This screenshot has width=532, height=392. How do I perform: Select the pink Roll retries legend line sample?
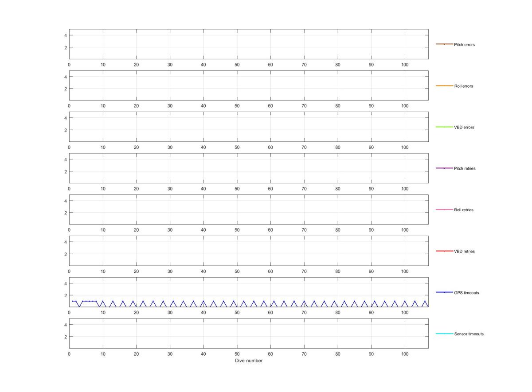click(x=444, y=210)
